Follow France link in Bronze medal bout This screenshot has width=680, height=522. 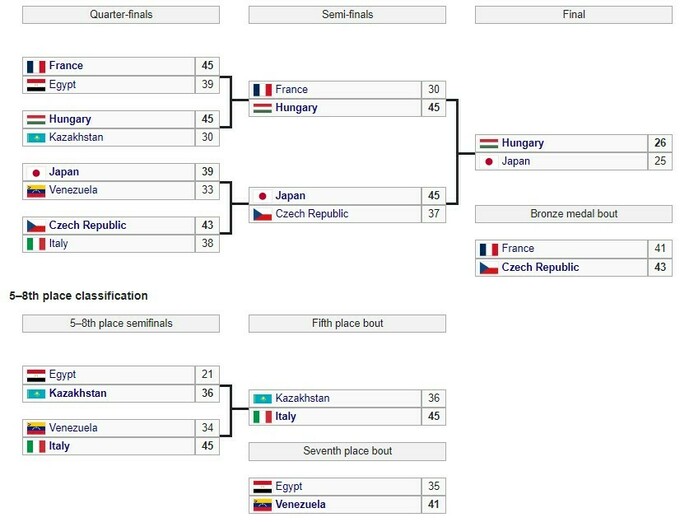pos(517,249)
